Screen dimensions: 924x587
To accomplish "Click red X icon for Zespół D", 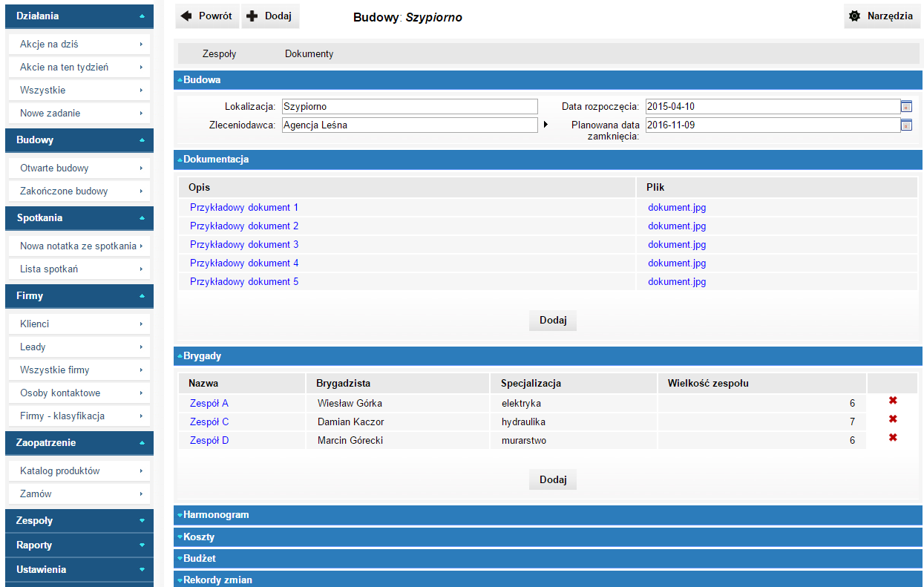I will click(x=893, y=438).
